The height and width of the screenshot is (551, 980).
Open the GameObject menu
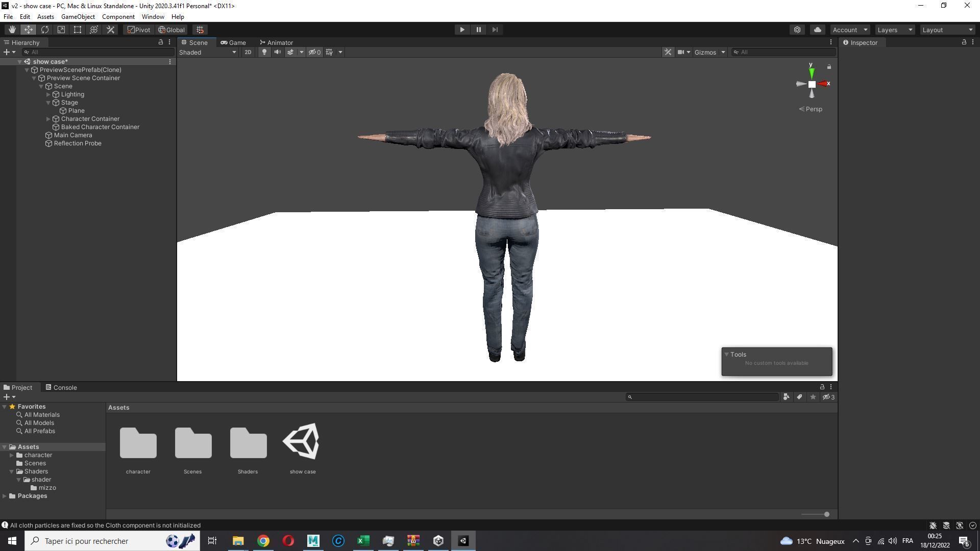coord(78,17)
